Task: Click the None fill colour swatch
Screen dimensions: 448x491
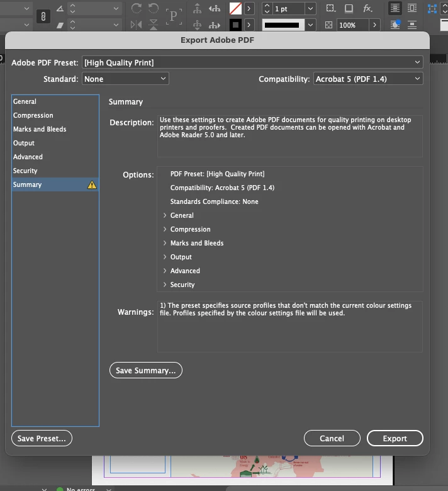Action: [x=235, y=9]
